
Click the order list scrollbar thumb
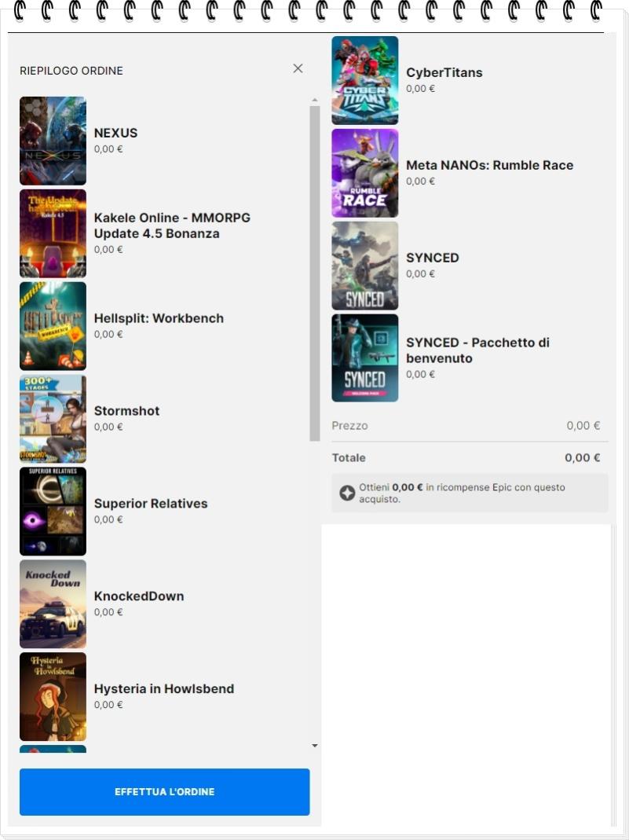[315, 273]
